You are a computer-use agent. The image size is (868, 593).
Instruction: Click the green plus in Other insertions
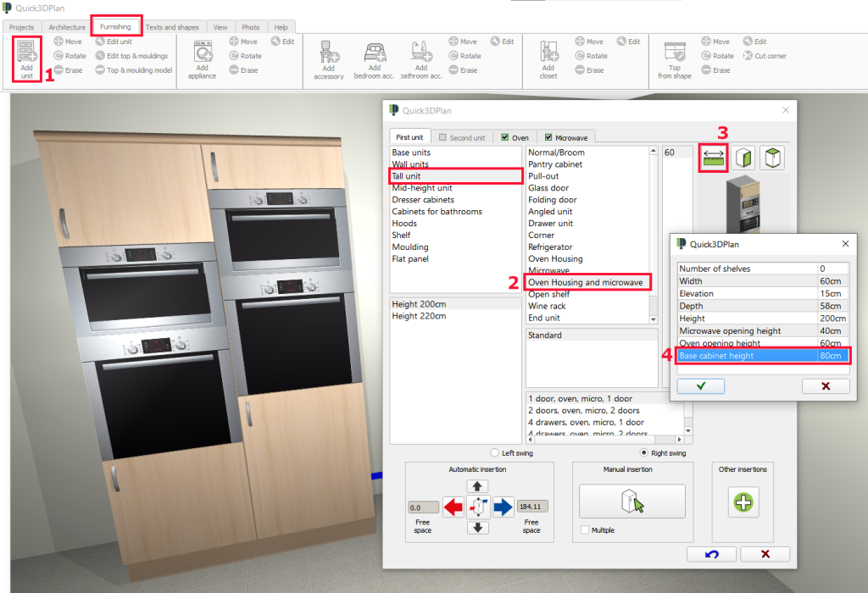point(743,502)
